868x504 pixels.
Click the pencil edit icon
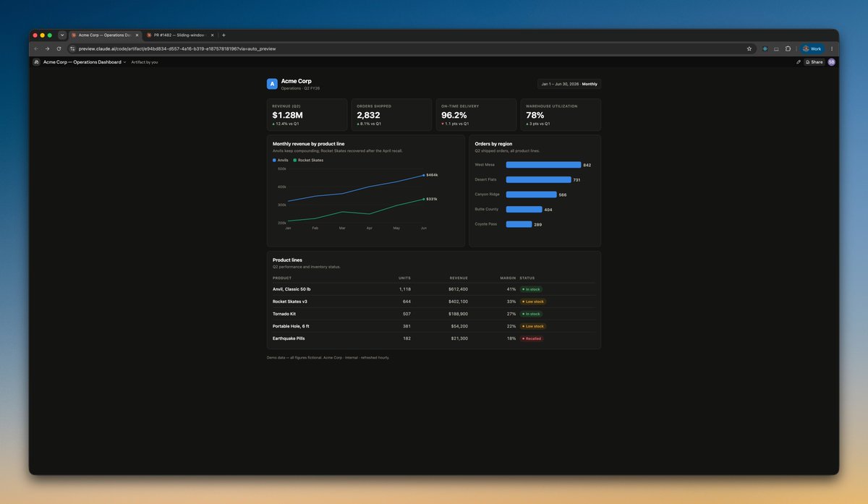click(799, 62)
